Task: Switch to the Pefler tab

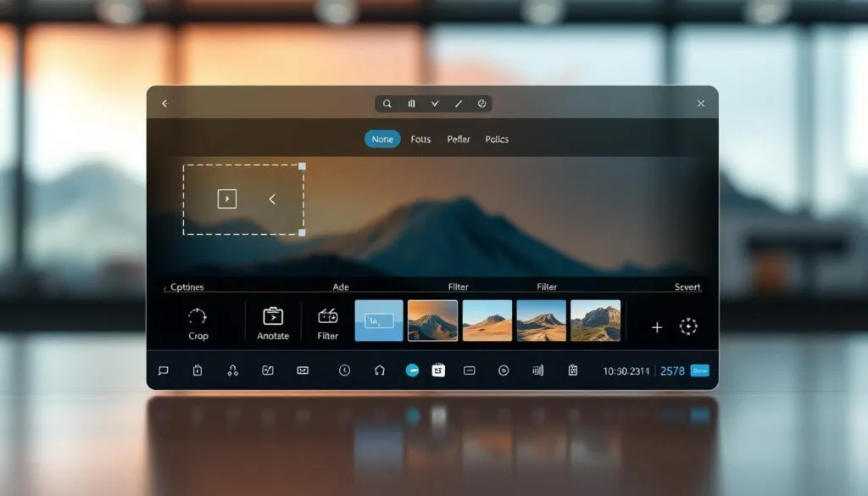Action: coord(459,139)
